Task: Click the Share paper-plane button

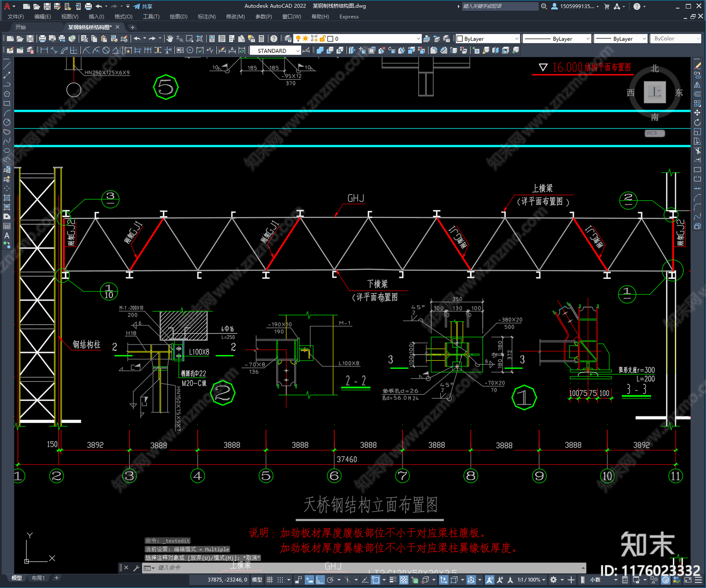Action: (x=143, y=6)
